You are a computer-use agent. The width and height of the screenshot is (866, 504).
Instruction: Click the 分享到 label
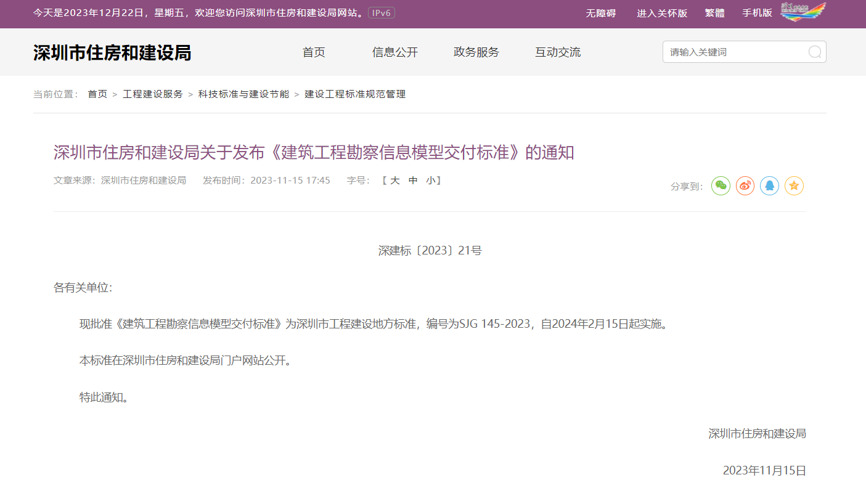687,186
